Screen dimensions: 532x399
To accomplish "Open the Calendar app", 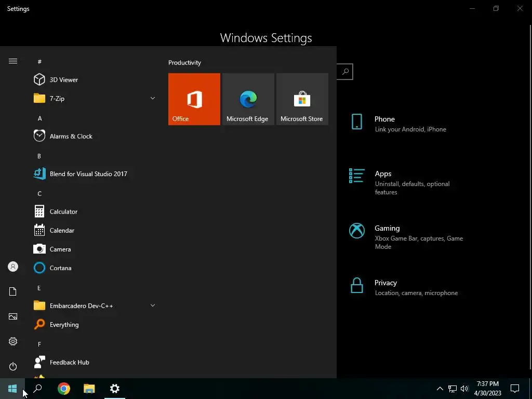I will pos(95,230).
